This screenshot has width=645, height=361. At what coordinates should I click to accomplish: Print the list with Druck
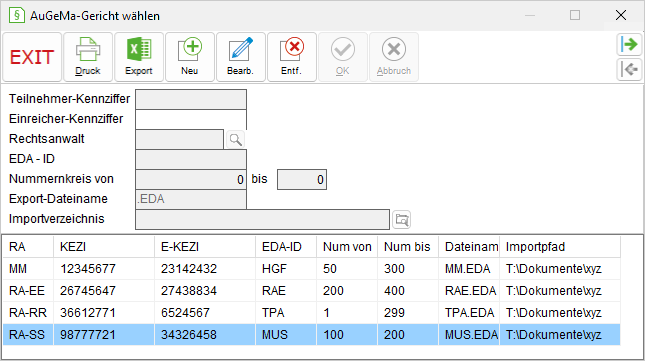(88, 57)
